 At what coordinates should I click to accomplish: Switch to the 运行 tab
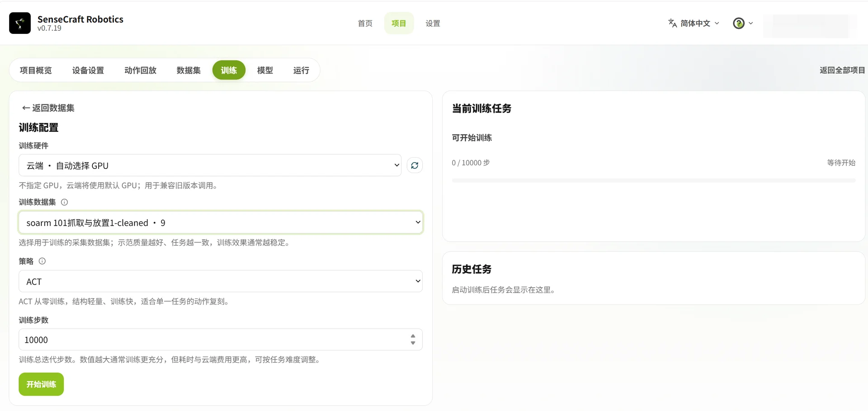(x=301, y=70)
